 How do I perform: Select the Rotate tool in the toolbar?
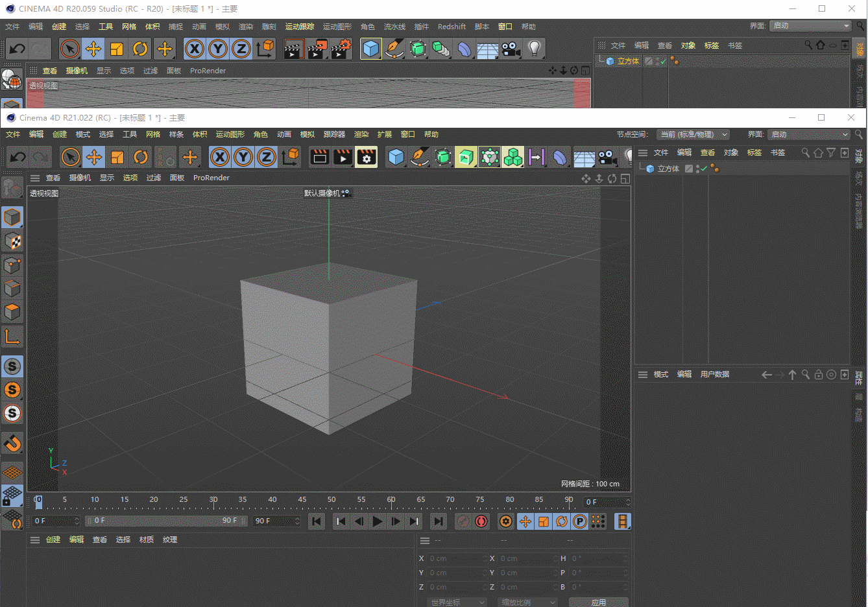pyautogui.click(x=141, y=157)
